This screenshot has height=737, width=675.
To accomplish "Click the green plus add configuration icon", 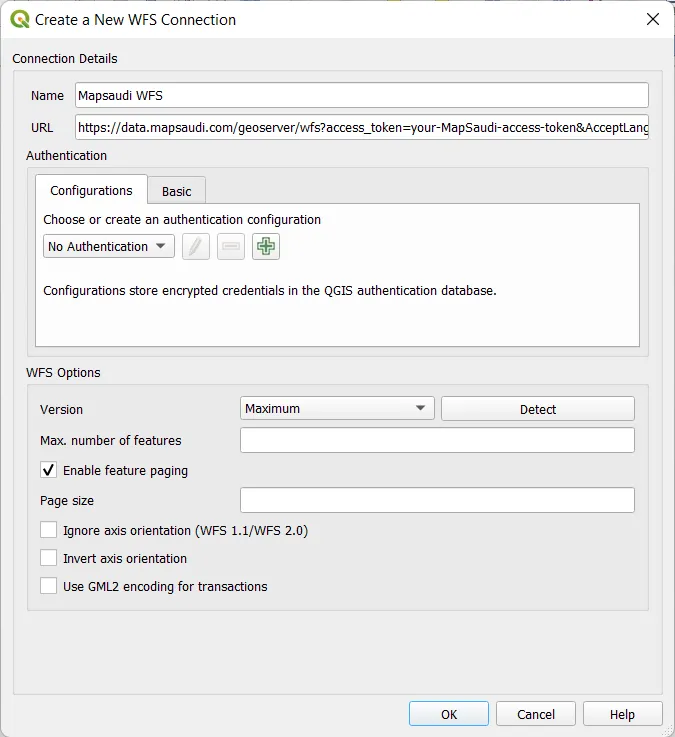I will point(266,247).
